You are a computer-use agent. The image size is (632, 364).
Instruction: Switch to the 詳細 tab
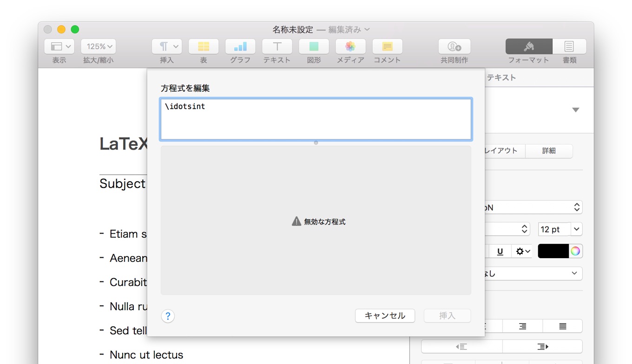[549, 151]
